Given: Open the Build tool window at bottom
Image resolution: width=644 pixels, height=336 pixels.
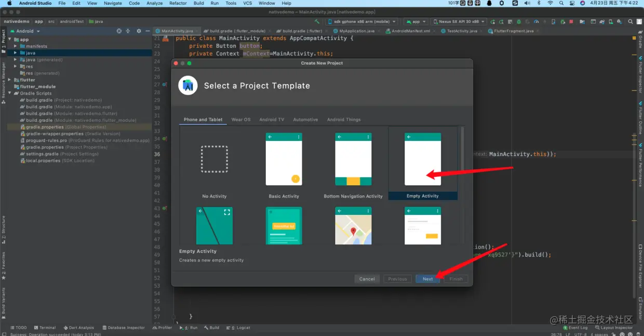Looking at the screenshot, I should [x=212, y=328].
